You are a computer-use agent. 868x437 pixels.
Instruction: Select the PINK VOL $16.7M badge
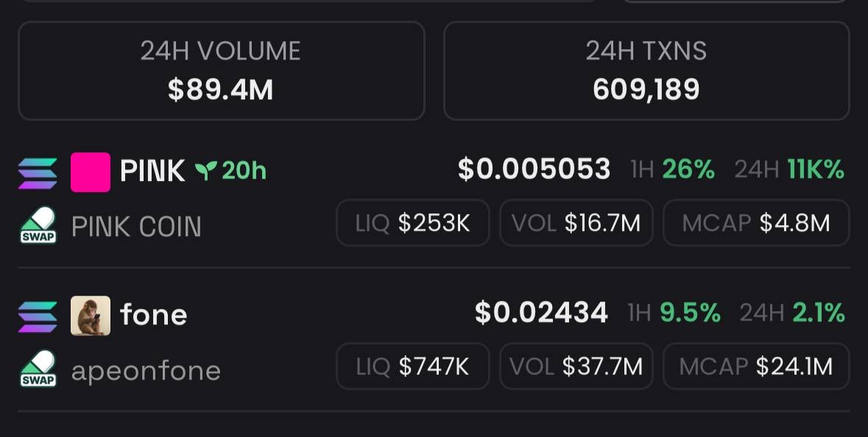click(576, 223)
